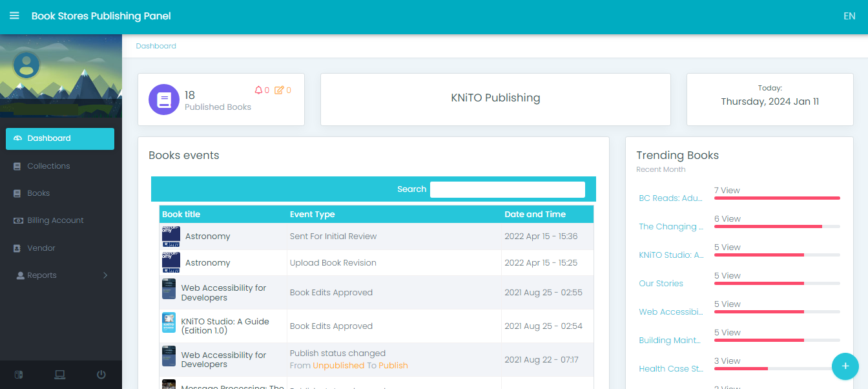Click the bottom-left switch icon in sidebar
The width and height of the screenshot is (868, 389).
tap(19, 375)
